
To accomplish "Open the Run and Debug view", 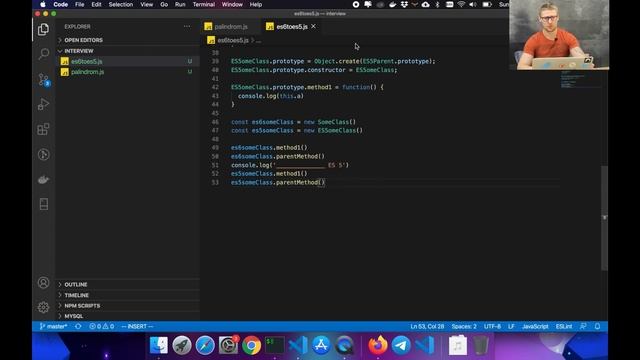I will (x=43, y=104).
